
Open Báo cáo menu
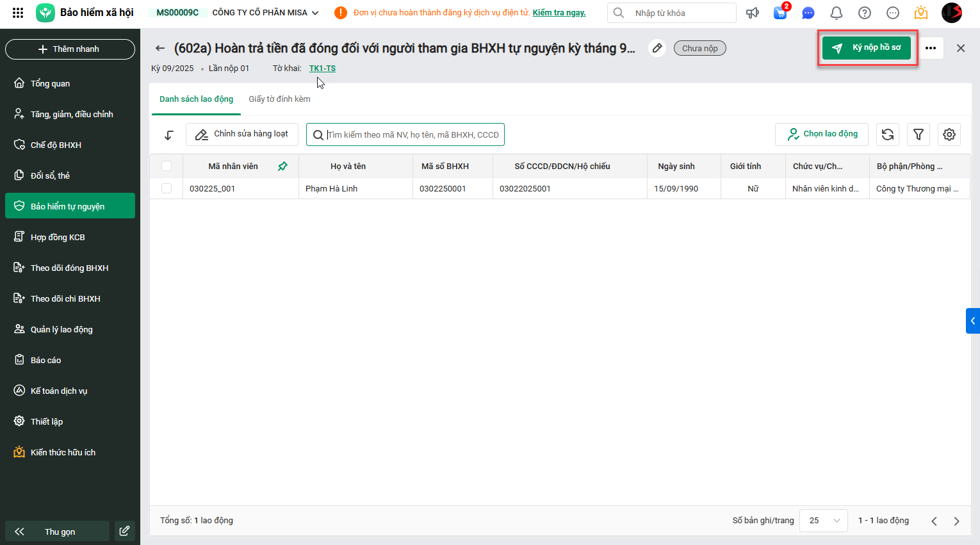point(70,360)
